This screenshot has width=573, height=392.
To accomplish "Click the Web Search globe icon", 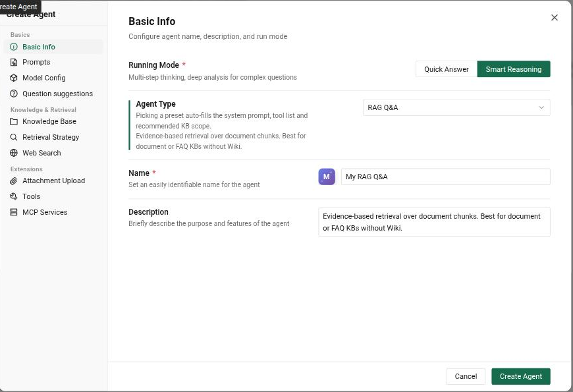I will [x=14, y=153].
